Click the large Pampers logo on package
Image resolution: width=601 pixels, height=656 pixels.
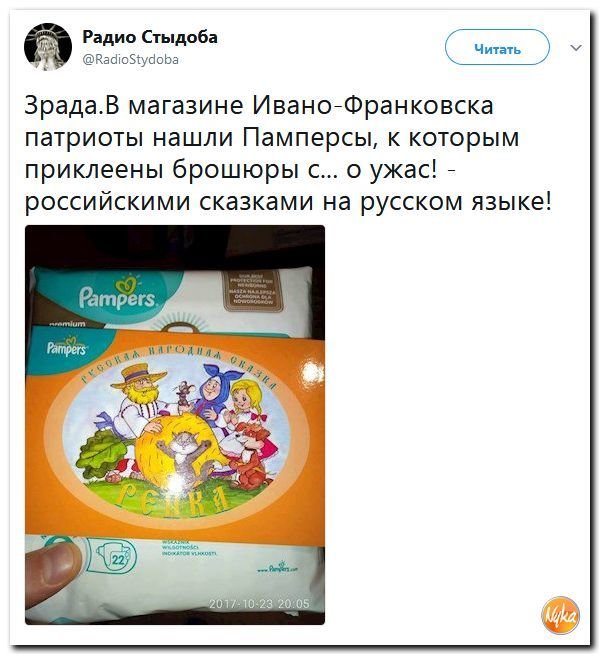(118, 294)
